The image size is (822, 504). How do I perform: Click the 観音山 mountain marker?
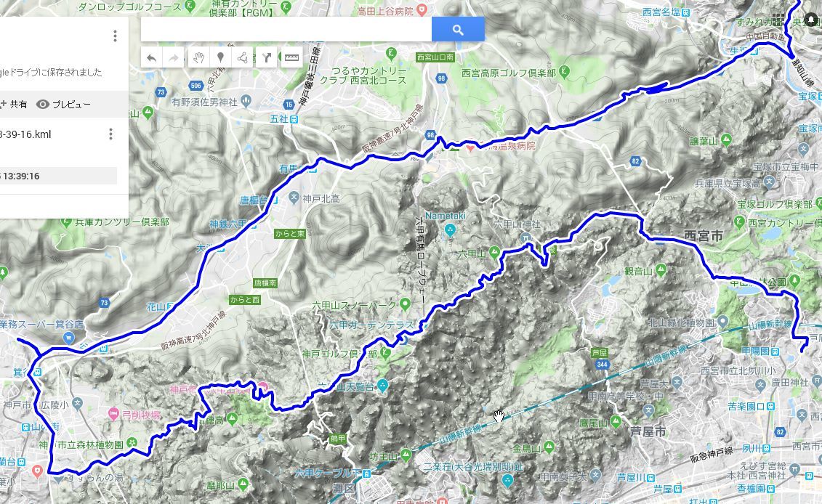point(661,270)
